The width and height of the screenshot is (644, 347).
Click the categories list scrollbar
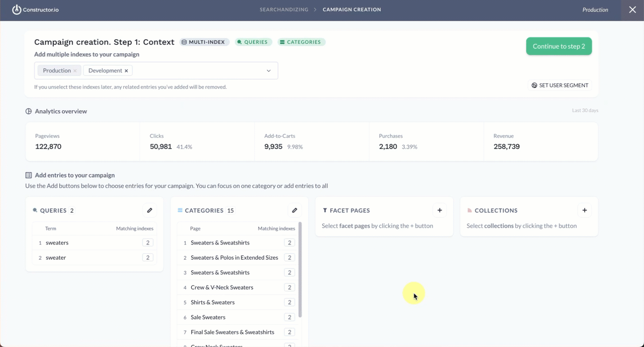pyautogui.click(x=300, y=270)
